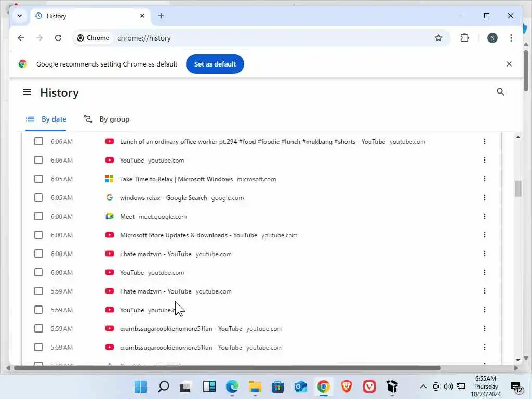Check the box for windows relax Google Search entry
This screenshot has height=399, width=532.
[x=38, y=197]
